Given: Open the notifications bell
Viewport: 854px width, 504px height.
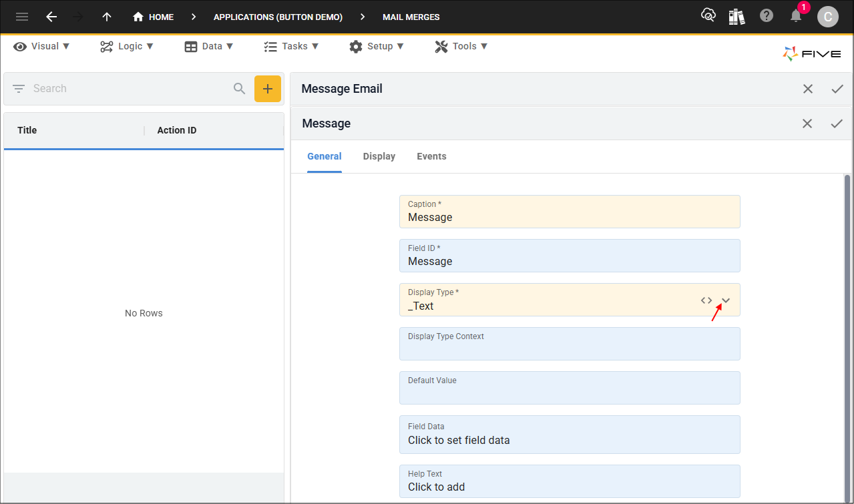Looking at the screenshot, I should pos(796,15).
